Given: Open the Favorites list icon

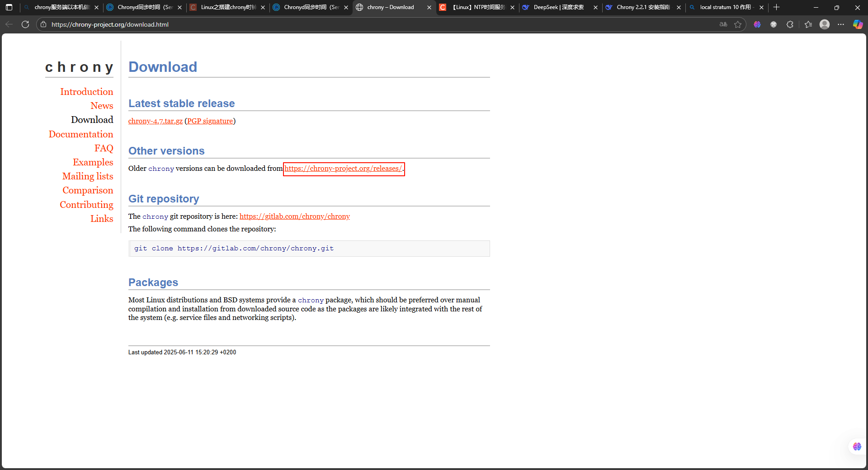Looking at the screenshot, I should tap(808, 24).
